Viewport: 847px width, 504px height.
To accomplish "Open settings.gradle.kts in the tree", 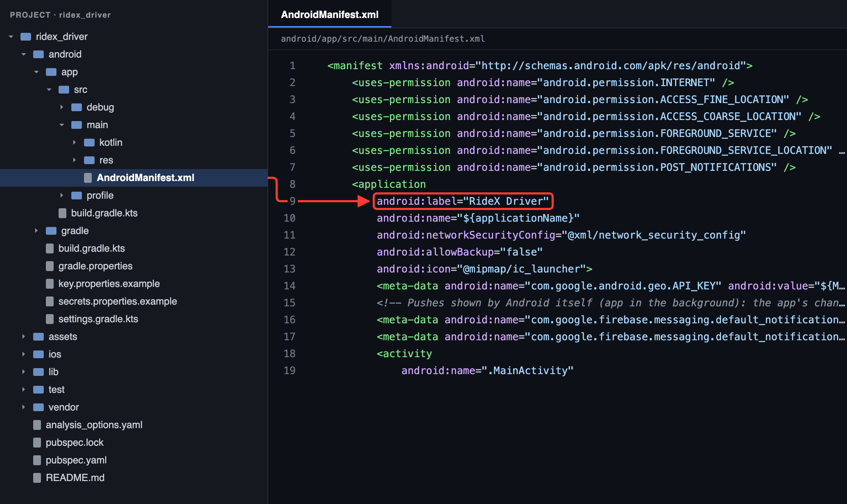I will pyautogui.click(x=98, y=319).
